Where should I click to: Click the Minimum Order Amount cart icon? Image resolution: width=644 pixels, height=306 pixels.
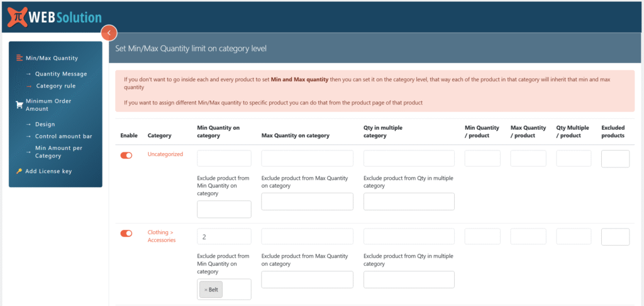(19, 105)
